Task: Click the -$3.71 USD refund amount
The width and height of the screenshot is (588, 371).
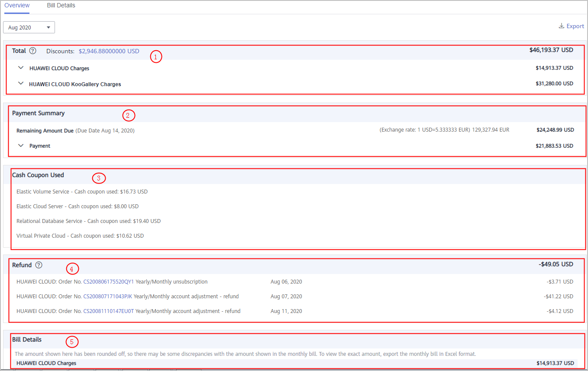Action: pos(560,282)
